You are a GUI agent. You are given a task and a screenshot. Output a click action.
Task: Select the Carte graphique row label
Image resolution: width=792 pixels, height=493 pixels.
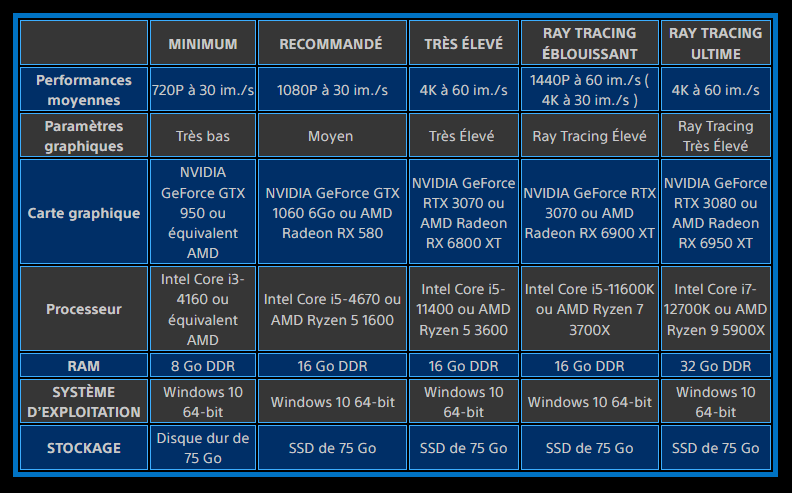tap(84, 213)
